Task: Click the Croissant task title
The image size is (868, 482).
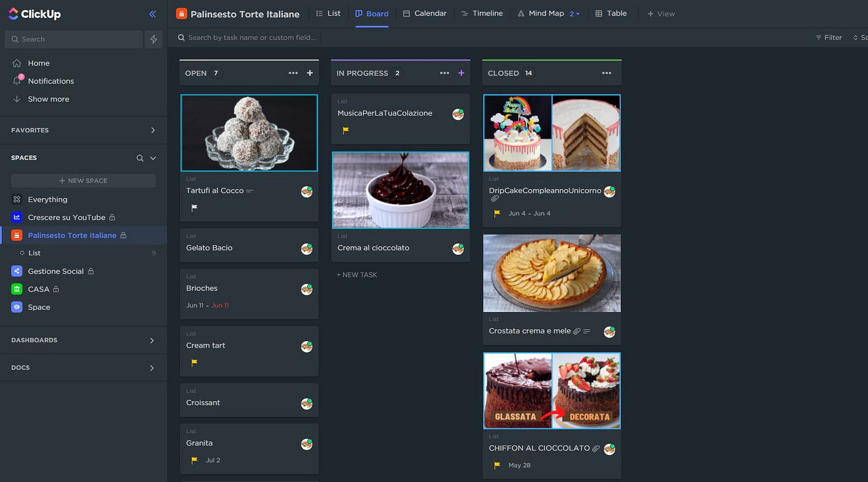Action: [x=203, y=403]
